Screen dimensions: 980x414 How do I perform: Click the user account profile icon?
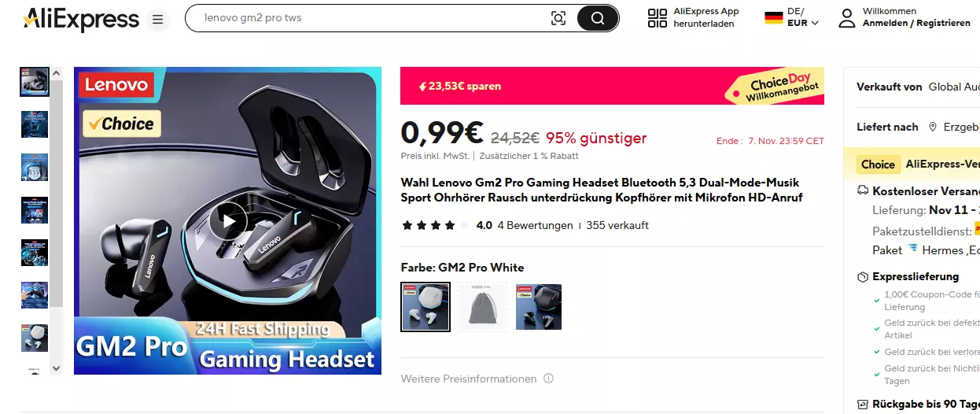click(x=847, y=18)
